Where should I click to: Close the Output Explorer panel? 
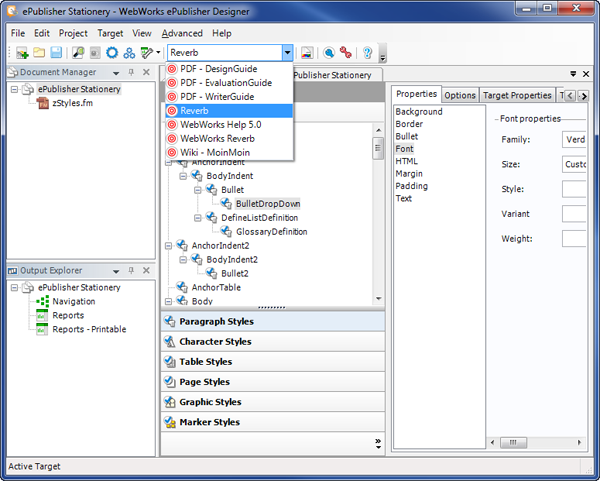pos(146,271)
